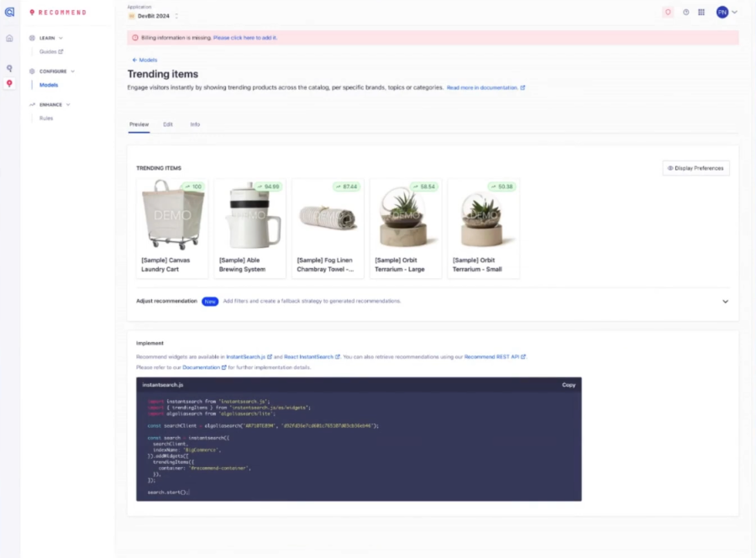This screenshot has height=558, width=756.
Task: Copy the instantsearch.js code snippet
Action: [569, 385]
